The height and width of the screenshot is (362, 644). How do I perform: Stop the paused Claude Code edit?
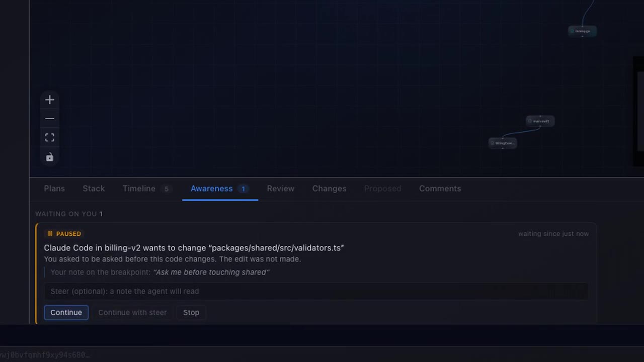[191, 312]
